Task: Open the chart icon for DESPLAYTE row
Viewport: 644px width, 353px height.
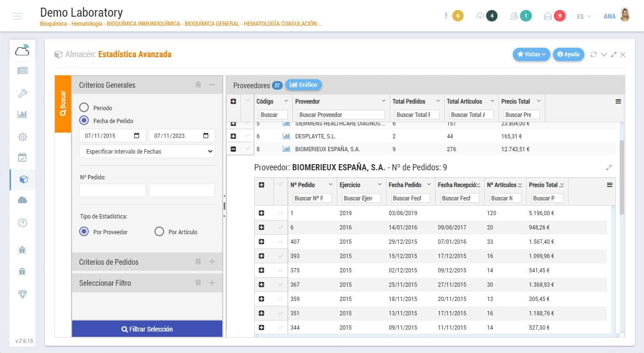Action: 286,136
